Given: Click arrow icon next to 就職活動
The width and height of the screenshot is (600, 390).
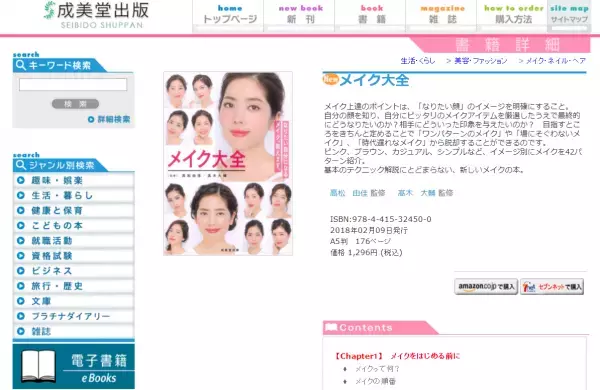Looking at the screenshot, I should [x=21, y=241].
